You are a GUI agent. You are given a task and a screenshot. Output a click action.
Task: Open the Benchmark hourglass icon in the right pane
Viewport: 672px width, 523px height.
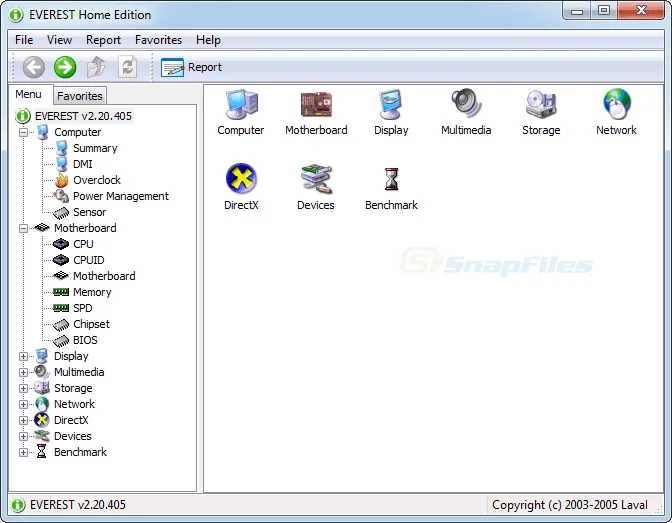[391, 187]
